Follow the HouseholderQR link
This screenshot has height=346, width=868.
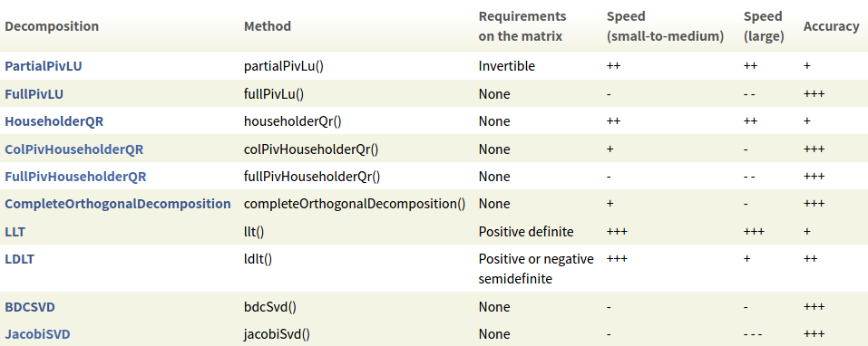(x=54, y=121)
